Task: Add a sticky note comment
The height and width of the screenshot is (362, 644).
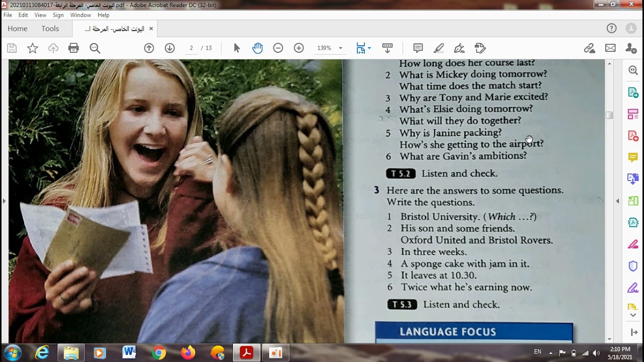Action: (x=418, y=48)
